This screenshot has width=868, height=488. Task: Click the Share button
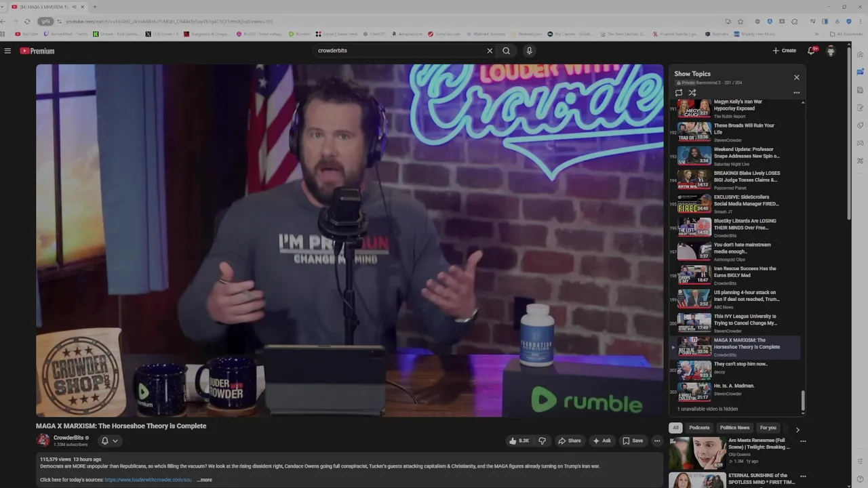coord(570,441)
